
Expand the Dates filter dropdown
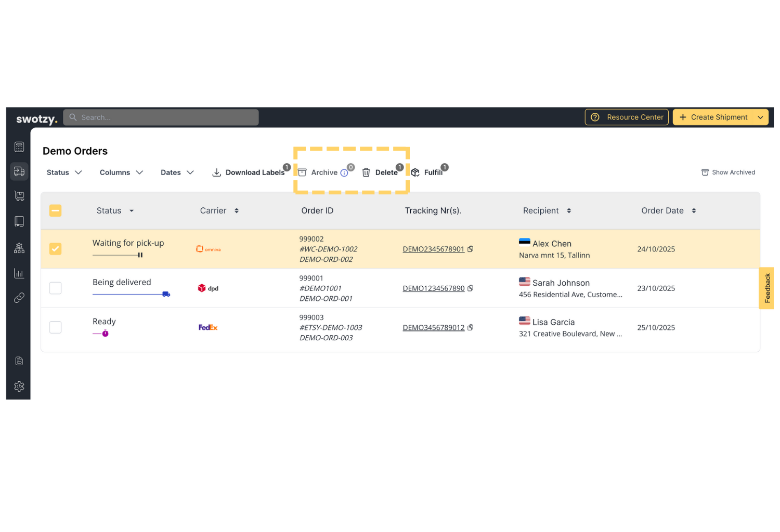click(177, 172)
